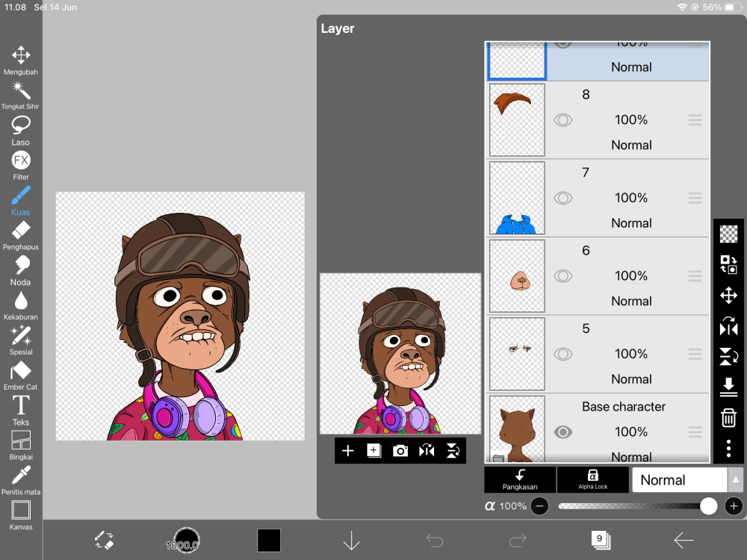Click vertical flip icon in right strip
Viewport: 747px width, 560px height.
[728, 357]
